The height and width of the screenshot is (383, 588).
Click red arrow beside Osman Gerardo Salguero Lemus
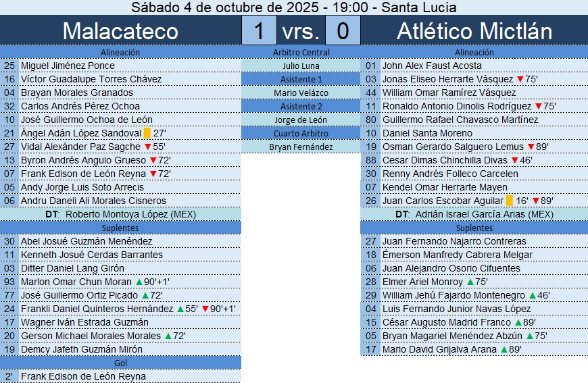[x=531, y=147]
